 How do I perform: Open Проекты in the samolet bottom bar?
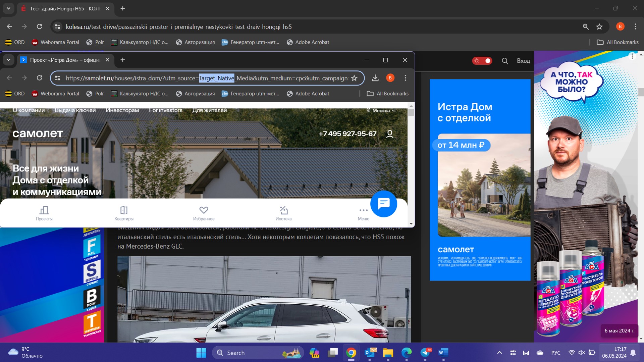[x=44, y=213]
